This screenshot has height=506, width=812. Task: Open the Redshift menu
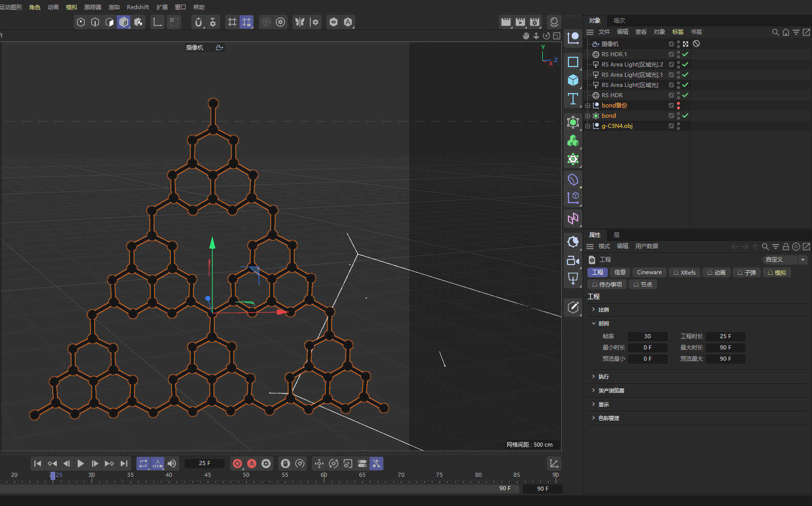[x=138, y=7]
